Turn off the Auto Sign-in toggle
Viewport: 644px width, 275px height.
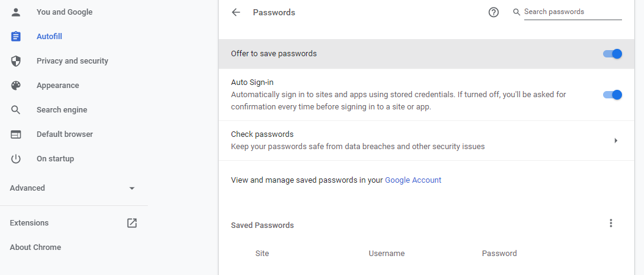(x=612, y=95)
